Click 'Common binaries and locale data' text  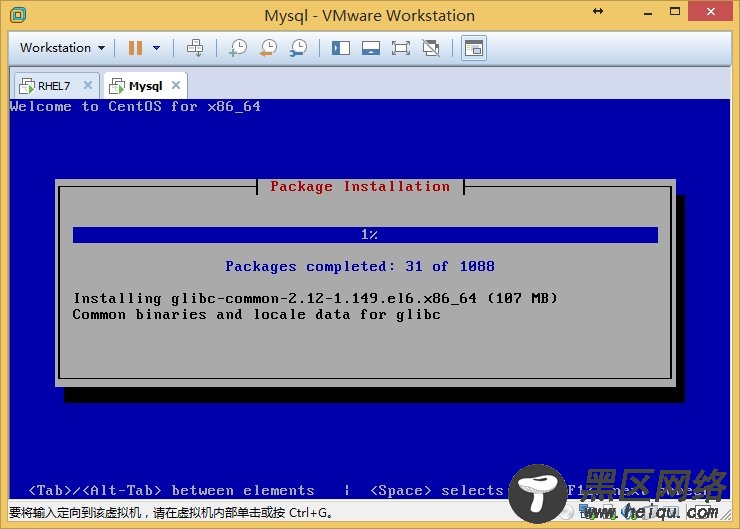(257, 314)
